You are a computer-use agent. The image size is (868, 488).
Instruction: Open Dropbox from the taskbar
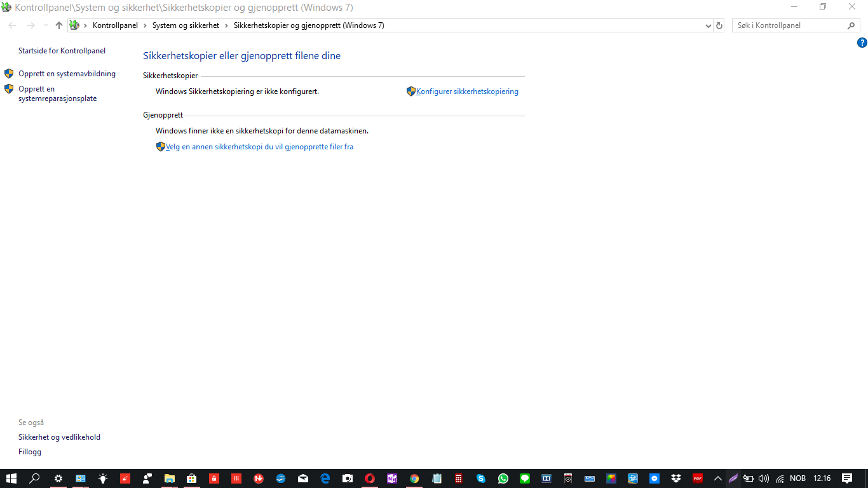[x=676, y=478]
